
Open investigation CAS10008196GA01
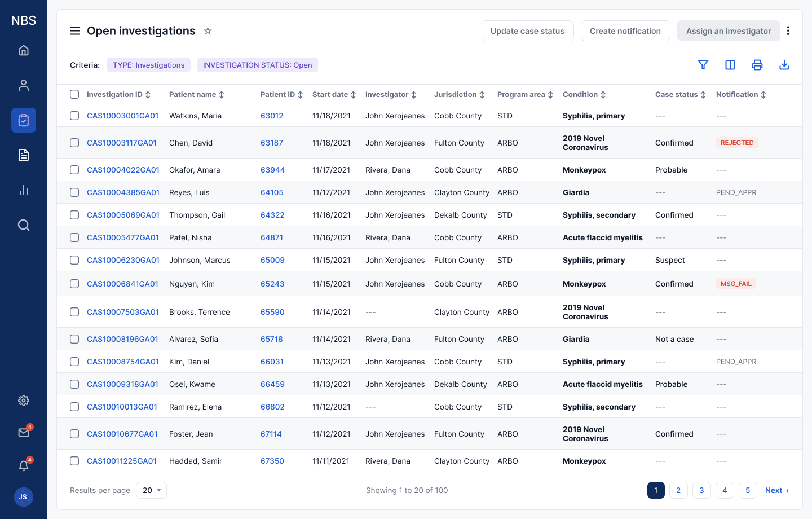coord(122,339)
